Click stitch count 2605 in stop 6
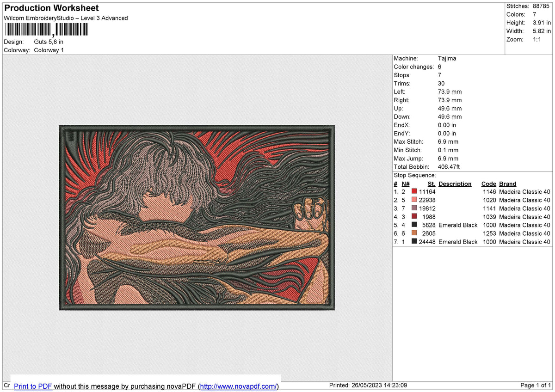Screen dimensions: 555x392 tap(429, 233)
